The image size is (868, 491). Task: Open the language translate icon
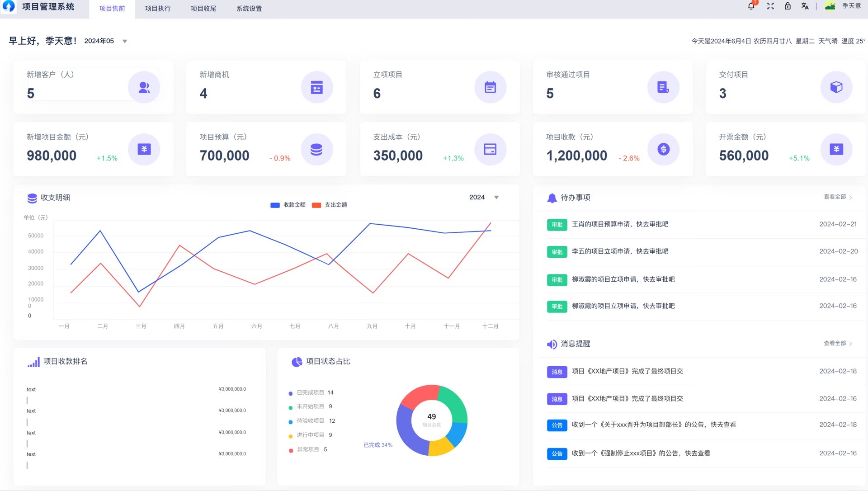pyautogui.click(x=805, y=6)
